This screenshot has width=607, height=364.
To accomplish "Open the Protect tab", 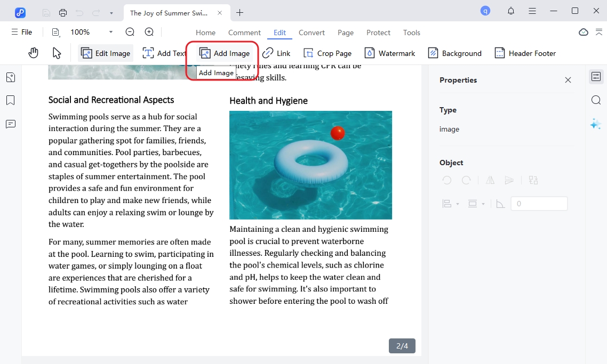I will (x=378, y=33).
